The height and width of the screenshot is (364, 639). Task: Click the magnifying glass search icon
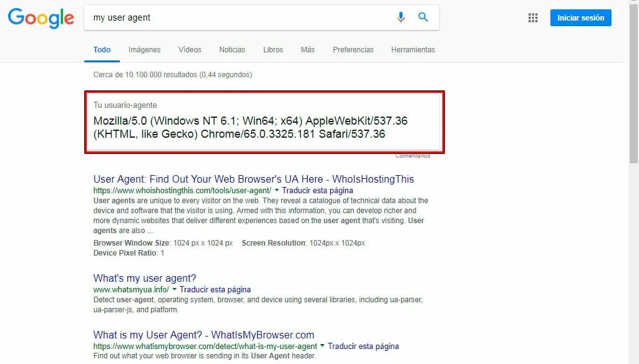(x=423, y=17)
